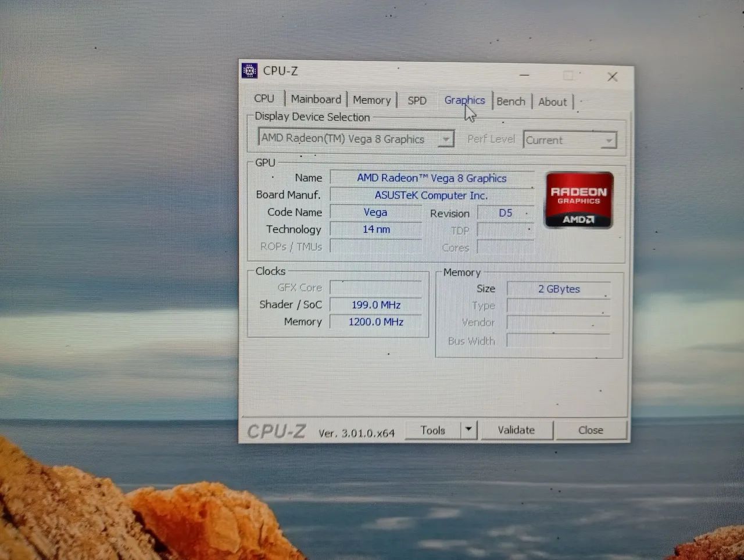Click the ASUSTeK Computer Inc. field
Screen dimensions: 744x560
tap(431, 195)
